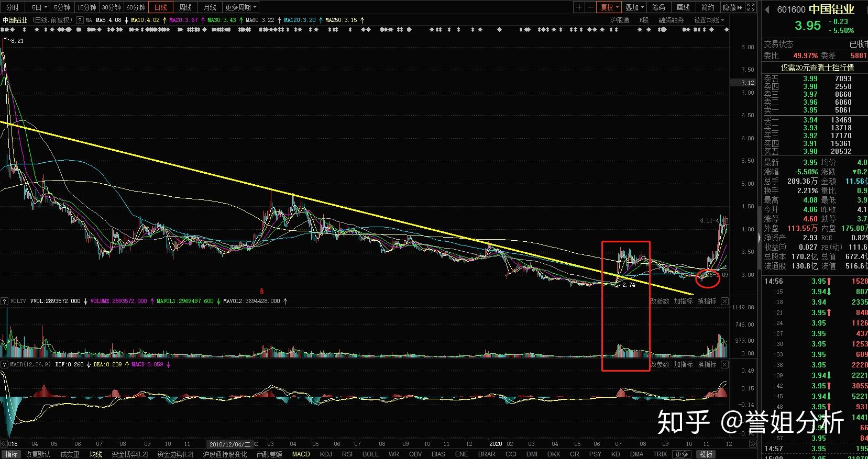Image resolution: width=868 pixels, height=459 pixels.
Task: Select the 成交量 indicator
Action: pyautogui.click(x=70, y=454)
